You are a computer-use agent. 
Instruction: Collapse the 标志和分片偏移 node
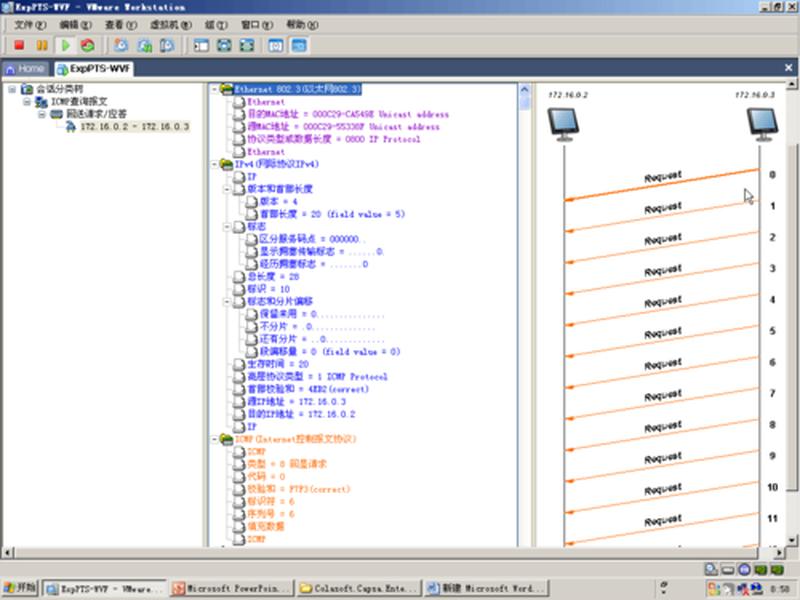(227, 302)
